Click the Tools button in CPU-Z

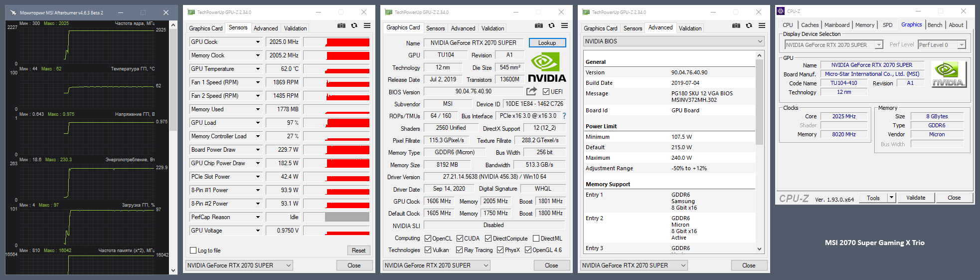pyautogui.click(x=873, y=198)
